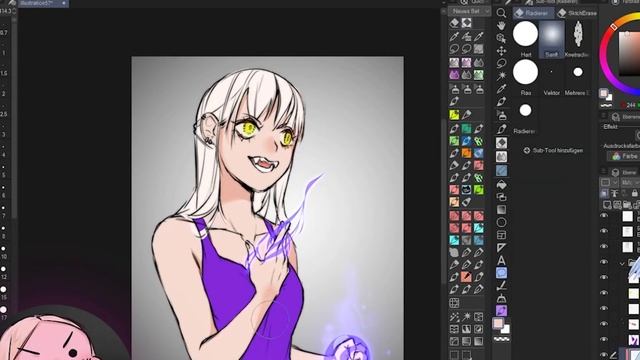
Task: Select main color swatch beside the color wheel
Action: tap(603, 93)
